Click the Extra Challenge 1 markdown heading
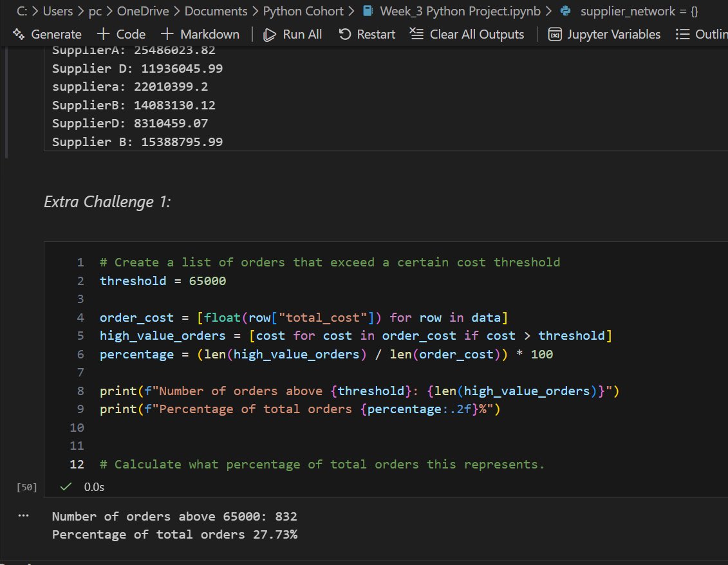Viewport: 728px width, 565px height. [x=107, y=201]
